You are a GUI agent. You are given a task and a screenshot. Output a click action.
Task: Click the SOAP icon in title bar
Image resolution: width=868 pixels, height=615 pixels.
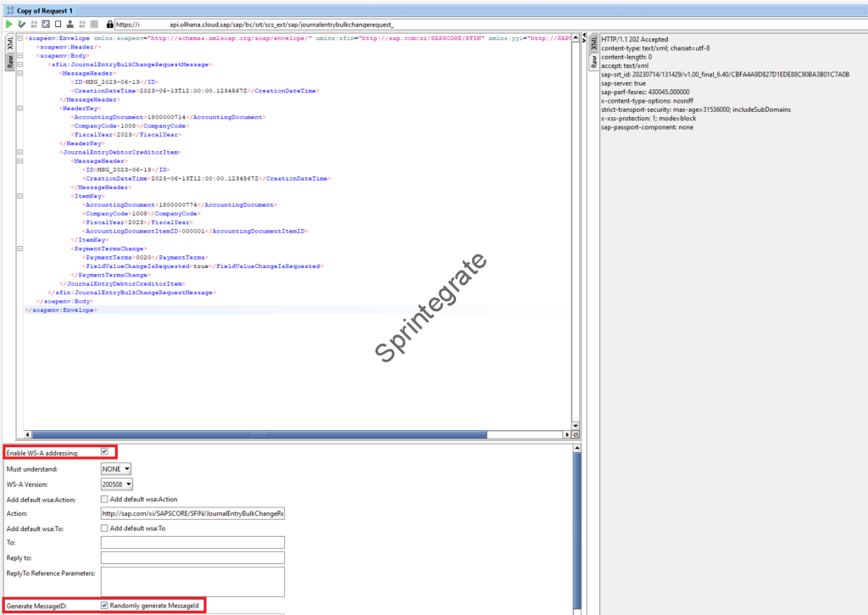(x=9, y=10)
